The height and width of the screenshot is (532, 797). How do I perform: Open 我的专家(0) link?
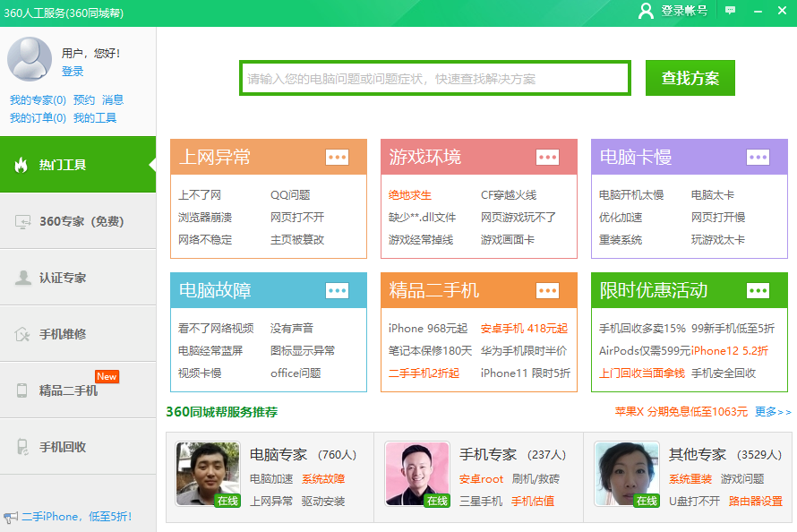pos(39,99)
